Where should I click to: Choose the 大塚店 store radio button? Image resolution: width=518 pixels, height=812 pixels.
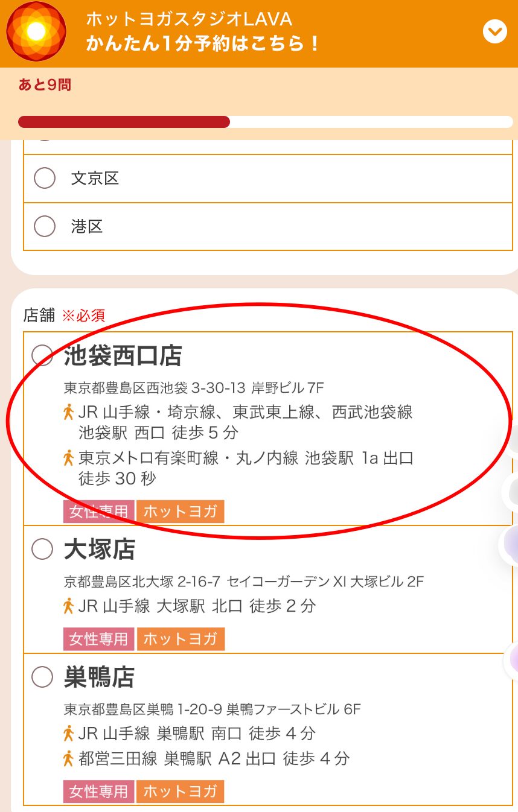(42, 549)
